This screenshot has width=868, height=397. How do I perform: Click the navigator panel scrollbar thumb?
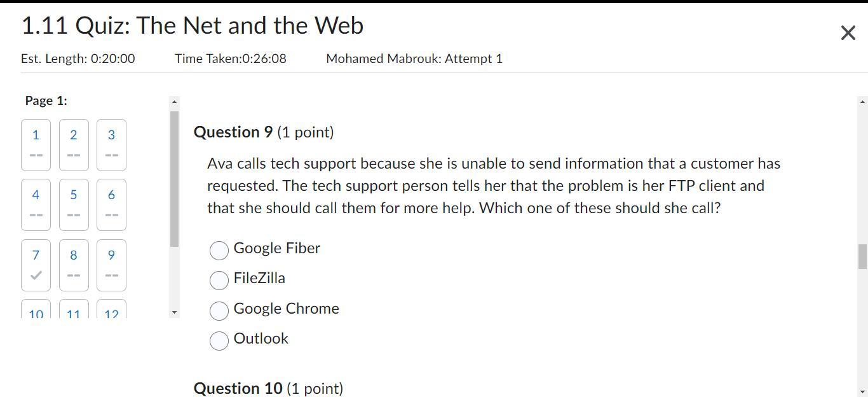[x=174, y=179]
